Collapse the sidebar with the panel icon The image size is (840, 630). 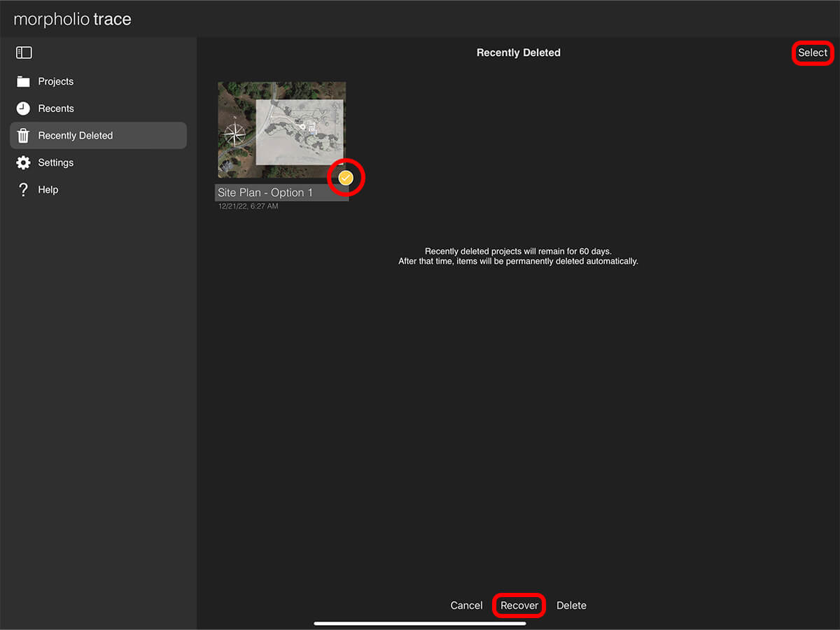click(x=24, y=52)
